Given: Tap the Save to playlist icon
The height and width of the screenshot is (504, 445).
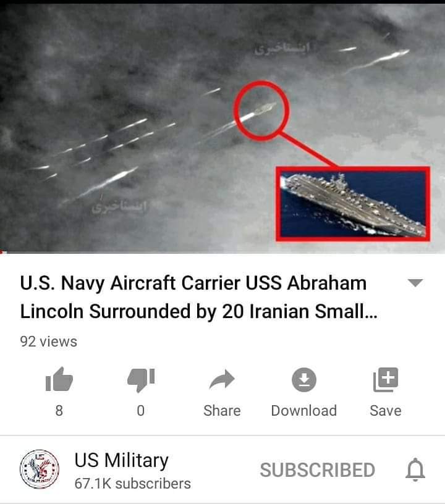Looking at the screenshot, I should pos(386,380).
